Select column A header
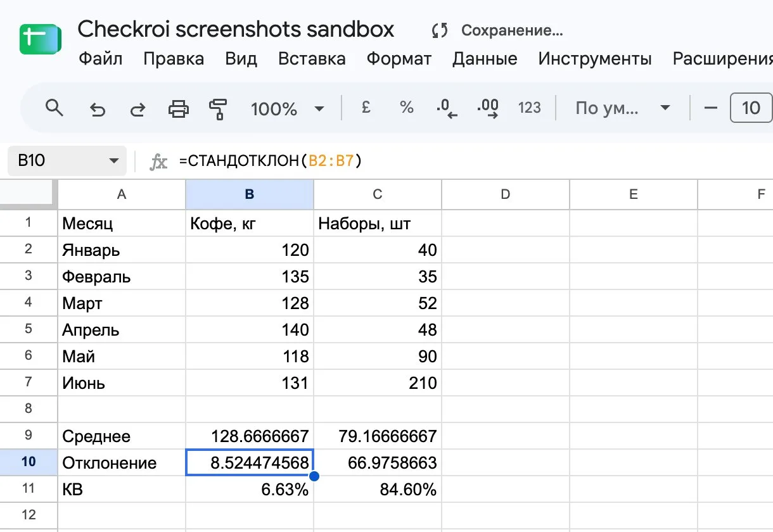Viewport: 773px width, 532px height. [x=122, y=194]
